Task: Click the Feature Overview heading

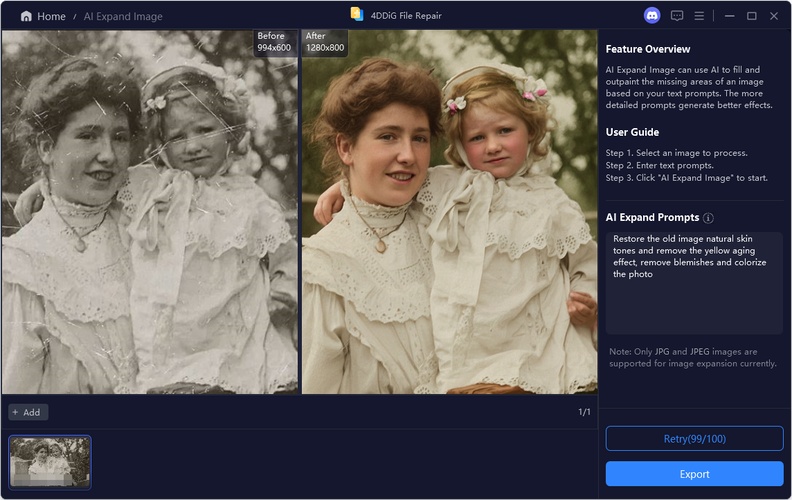Action: tap(648, 49)
